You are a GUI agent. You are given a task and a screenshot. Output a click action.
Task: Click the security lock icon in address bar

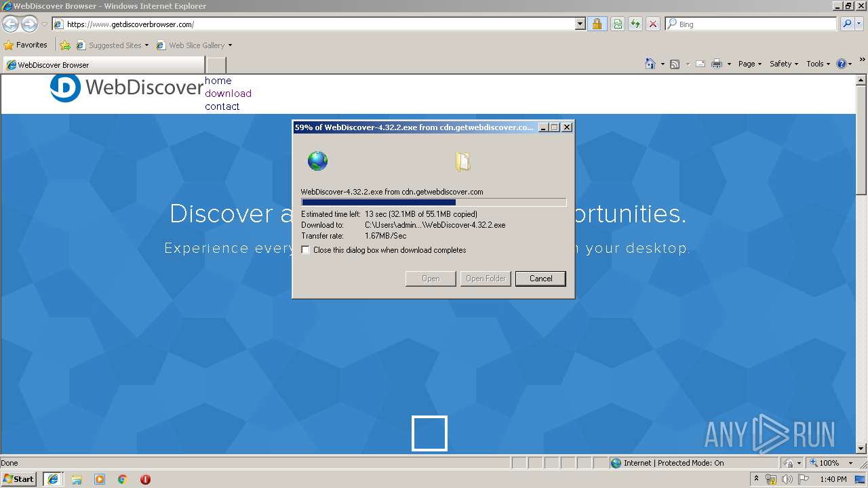point(597,24)
